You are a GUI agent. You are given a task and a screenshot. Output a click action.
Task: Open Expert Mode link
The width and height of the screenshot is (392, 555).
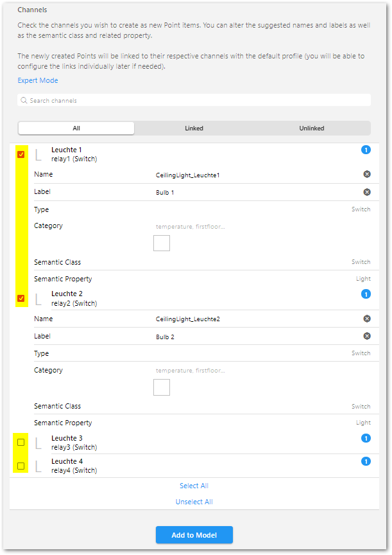coord(38,80)
